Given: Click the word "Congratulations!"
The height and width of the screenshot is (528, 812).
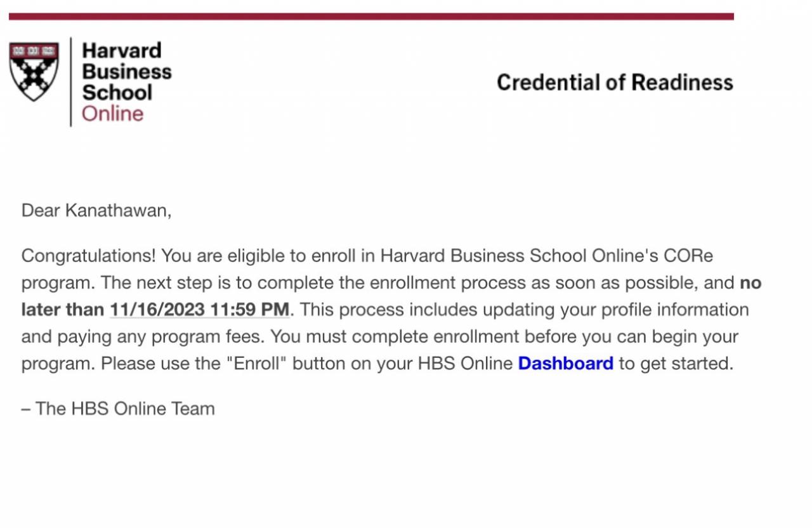Looking at the screenshot, I should click(88, 256).
